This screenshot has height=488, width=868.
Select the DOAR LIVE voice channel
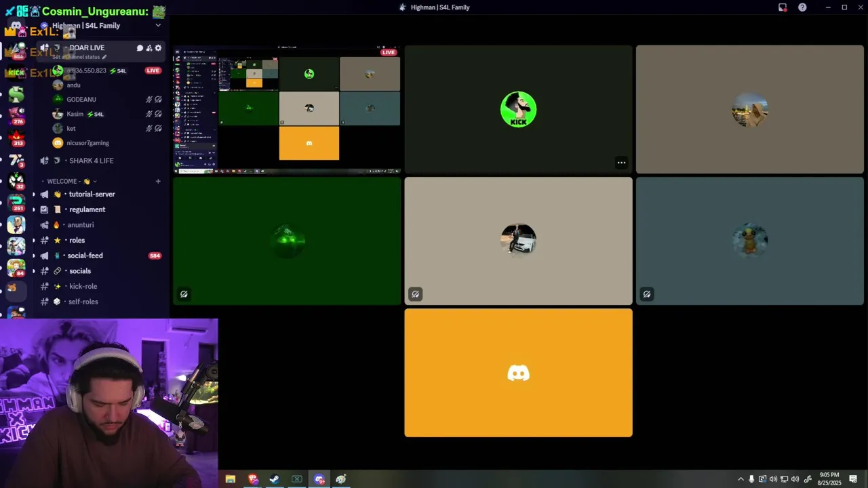click(x=86, y=48)
